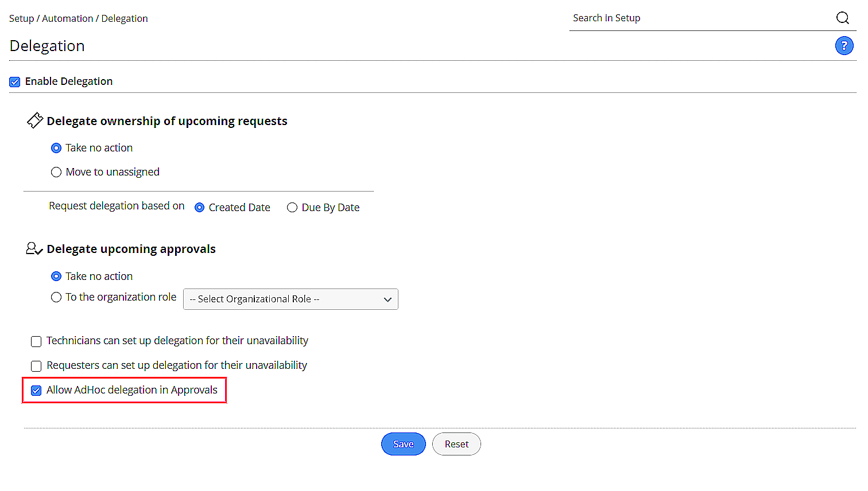Click the Search in Setup field
Screen dimensions: 868x491
click(700, 18)
